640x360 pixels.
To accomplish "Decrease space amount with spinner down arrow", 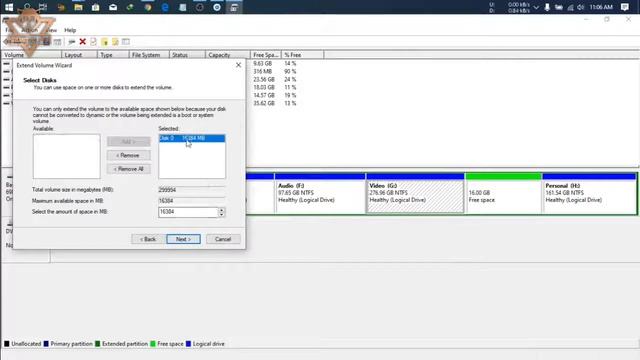I will 222,215.
